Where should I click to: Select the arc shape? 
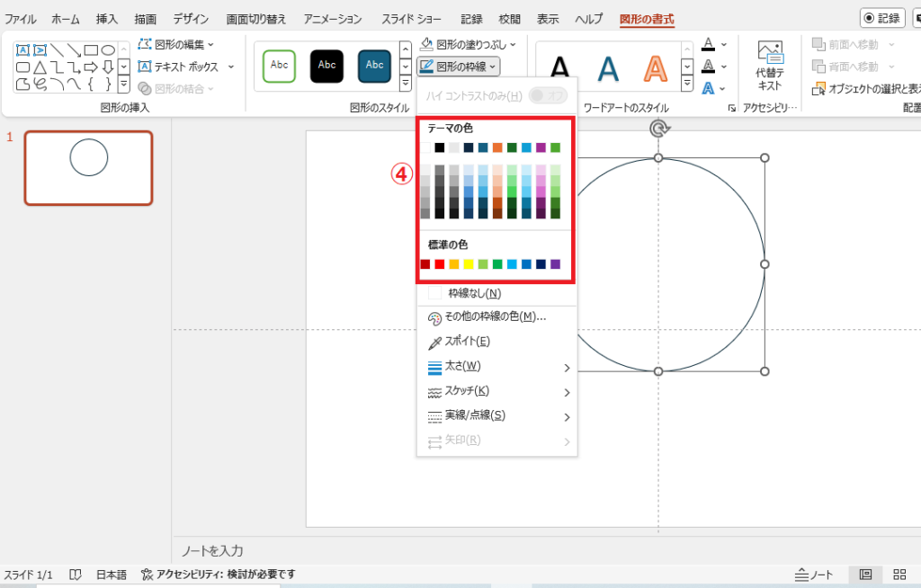57,84
